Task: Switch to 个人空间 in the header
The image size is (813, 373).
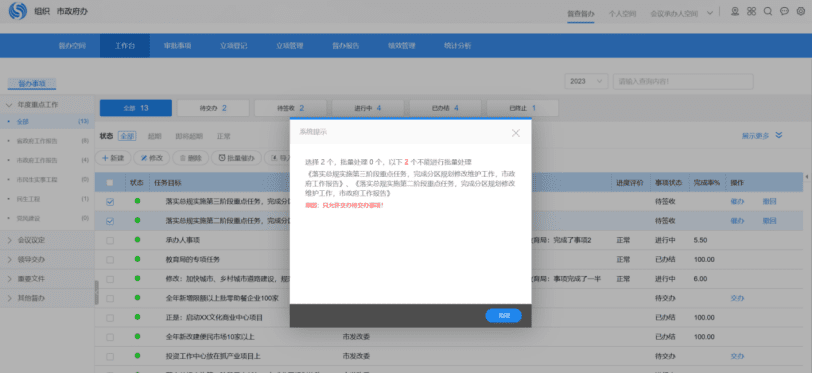Action: tap(622, 14)
